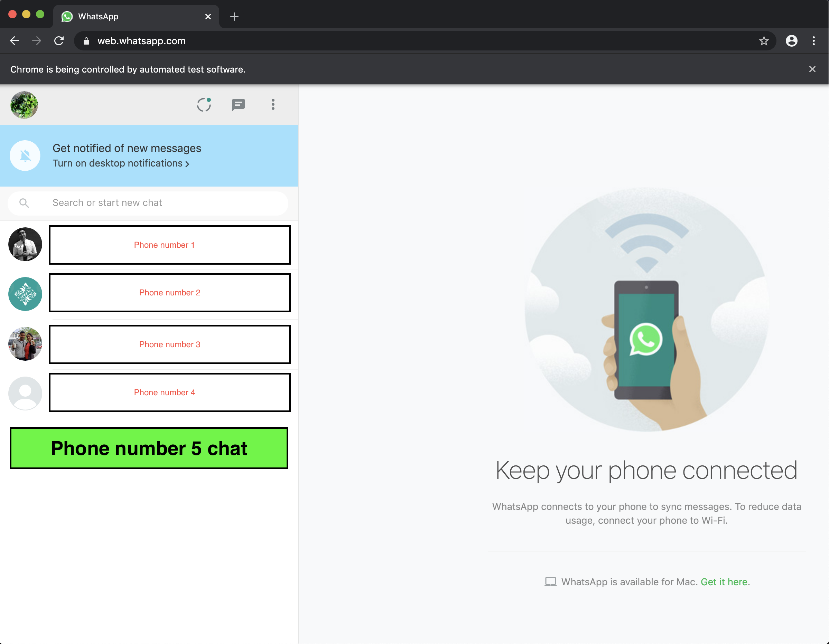Viewport: 829px width, 644px height.
Task: Open a new browser tab
Action: pyautogui.click(x=234, y=17)
